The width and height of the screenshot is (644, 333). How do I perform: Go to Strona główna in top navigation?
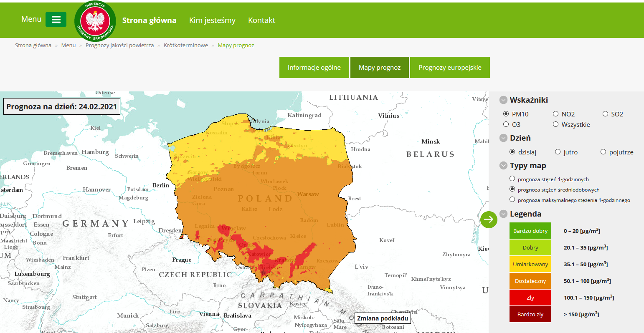click(x=149, y=20)
